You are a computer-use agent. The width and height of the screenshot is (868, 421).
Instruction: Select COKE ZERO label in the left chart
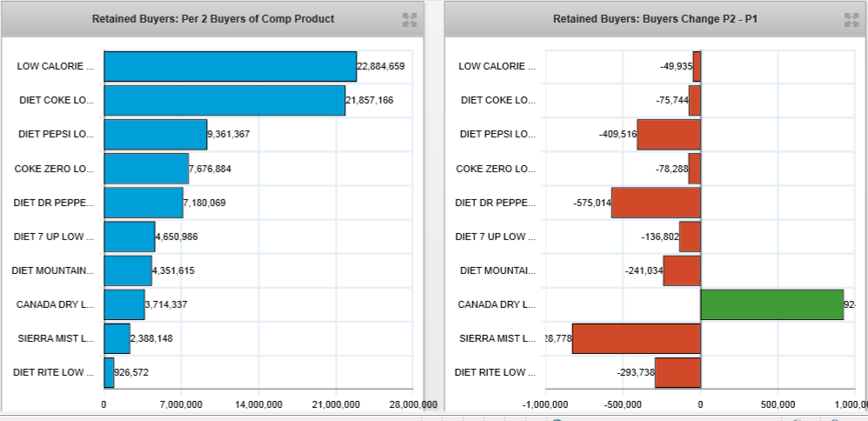click(54, 169)
